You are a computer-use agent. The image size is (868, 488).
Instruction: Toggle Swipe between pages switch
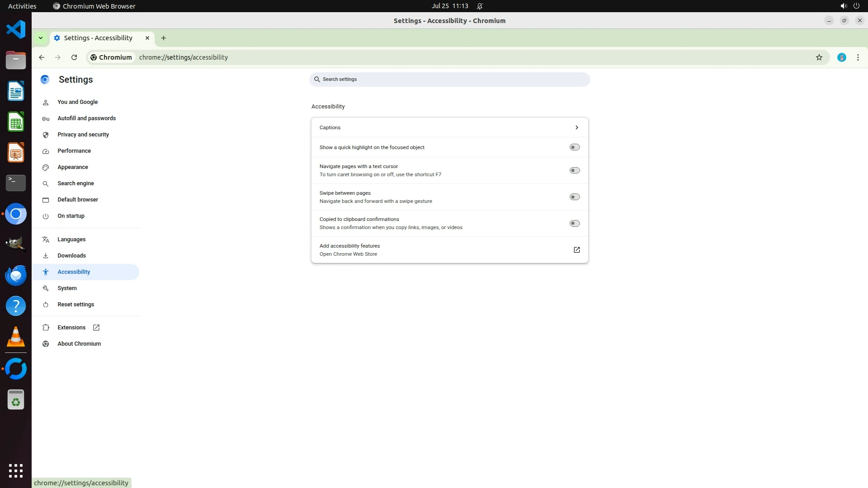click(574, 197)
